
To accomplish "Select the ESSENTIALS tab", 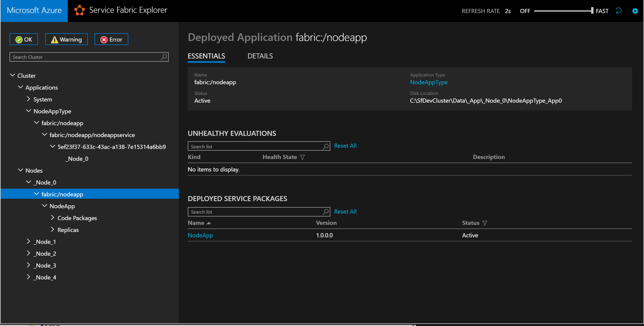I will coord(206,55).
